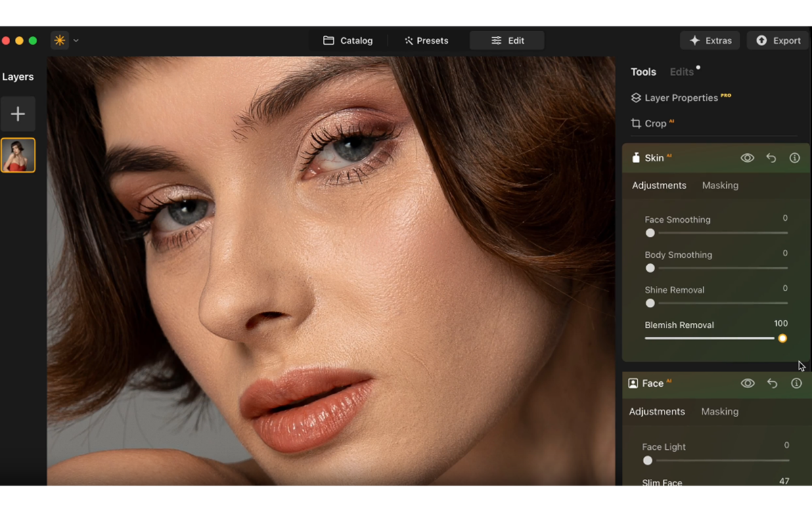812x512 pixels.
Task: Show Skin tool info
Action: pyautogui.click(x=794, y=158)
